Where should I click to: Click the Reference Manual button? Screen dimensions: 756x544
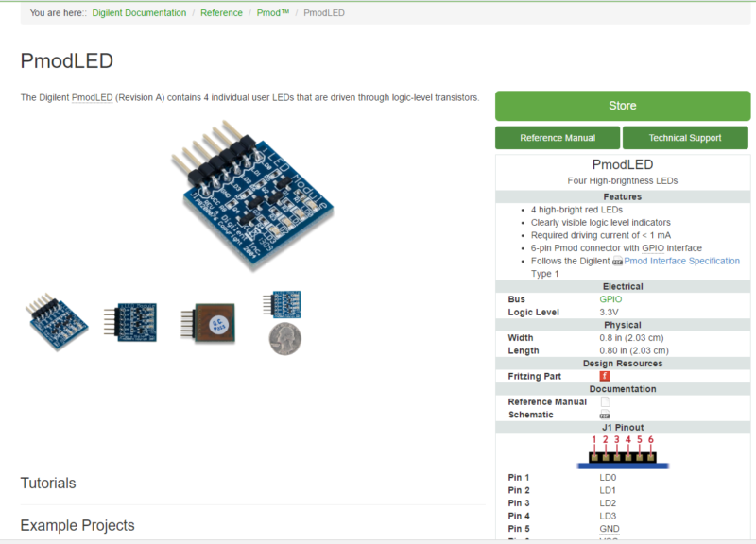(x=557, y=137)
